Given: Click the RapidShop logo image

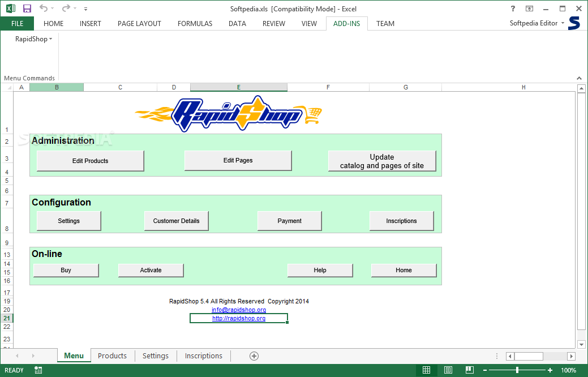Looking at the screenshot, I should point(229,113).
